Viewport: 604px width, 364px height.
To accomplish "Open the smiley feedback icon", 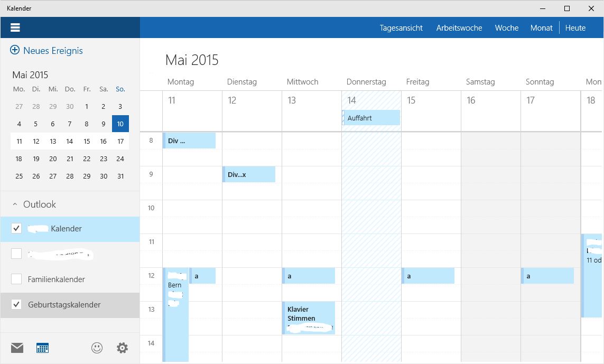I will 97,348.
